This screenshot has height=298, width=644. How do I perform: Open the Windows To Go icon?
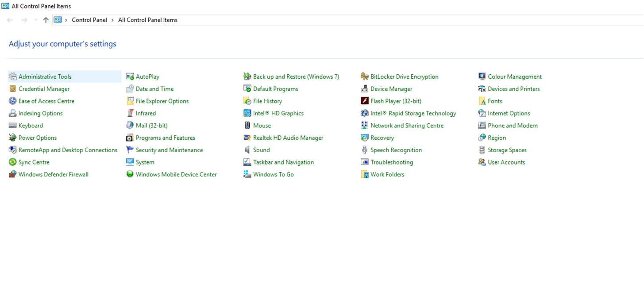247,175
